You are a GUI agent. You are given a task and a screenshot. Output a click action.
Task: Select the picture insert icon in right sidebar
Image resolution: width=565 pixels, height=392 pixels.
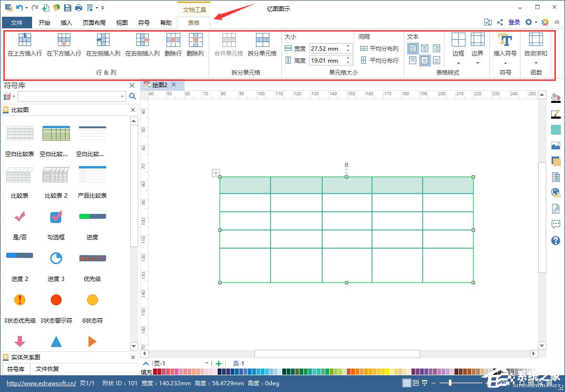click(555, 145)
